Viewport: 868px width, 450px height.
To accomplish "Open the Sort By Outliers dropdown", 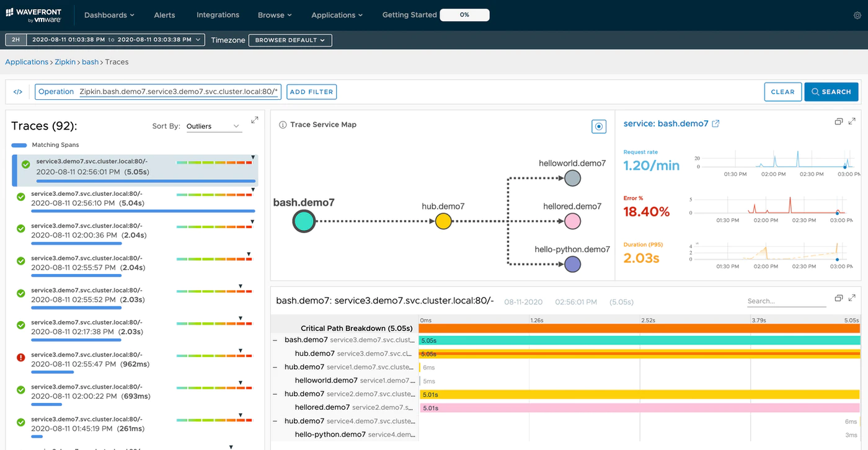I will point(213,126).
